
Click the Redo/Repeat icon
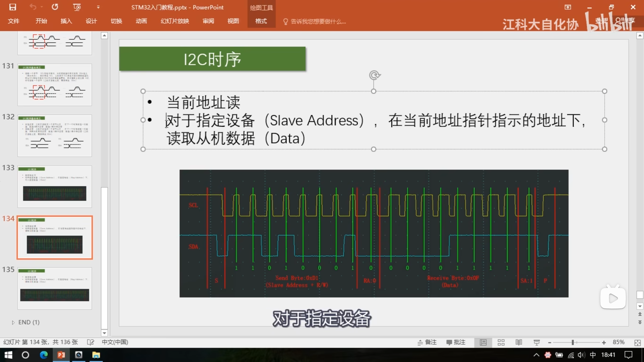(55, 7)
